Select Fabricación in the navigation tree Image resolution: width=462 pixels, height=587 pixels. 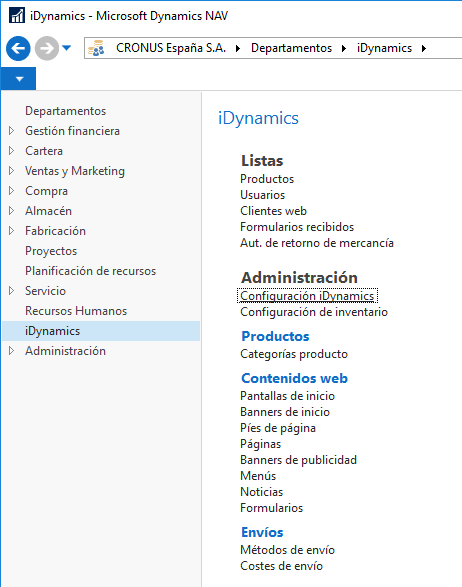(55, 231)
